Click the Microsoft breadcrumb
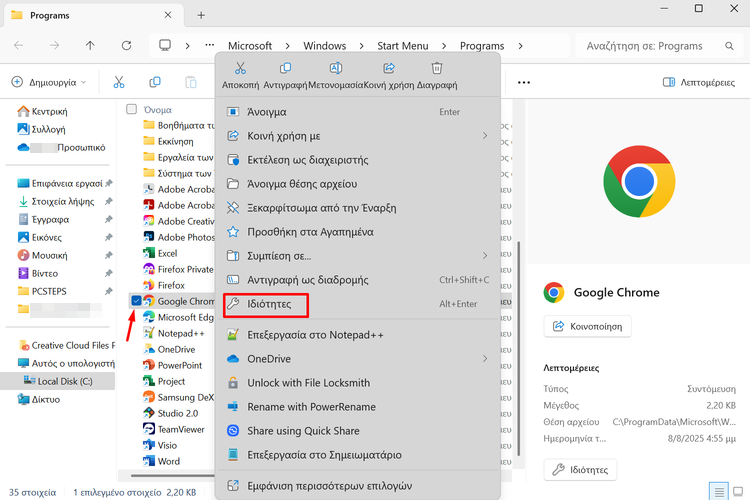 250,46
